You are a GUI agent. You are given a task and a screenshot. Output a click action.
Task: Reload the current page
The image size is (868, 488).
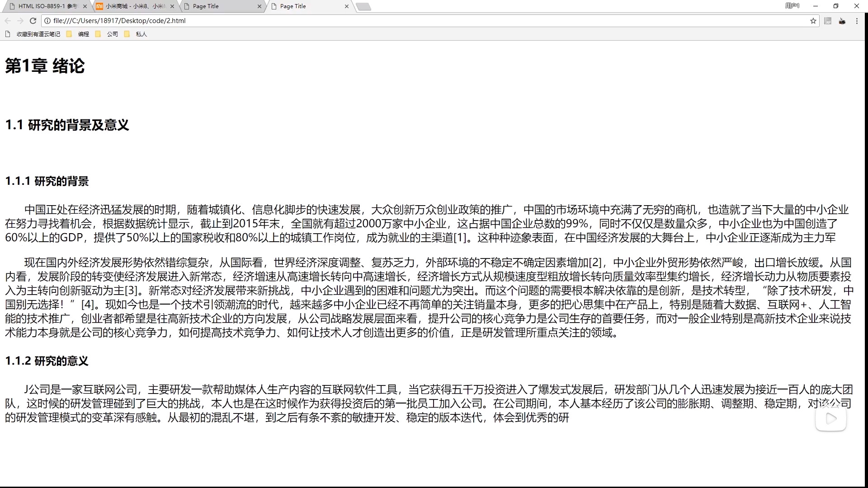coord(33,21)
